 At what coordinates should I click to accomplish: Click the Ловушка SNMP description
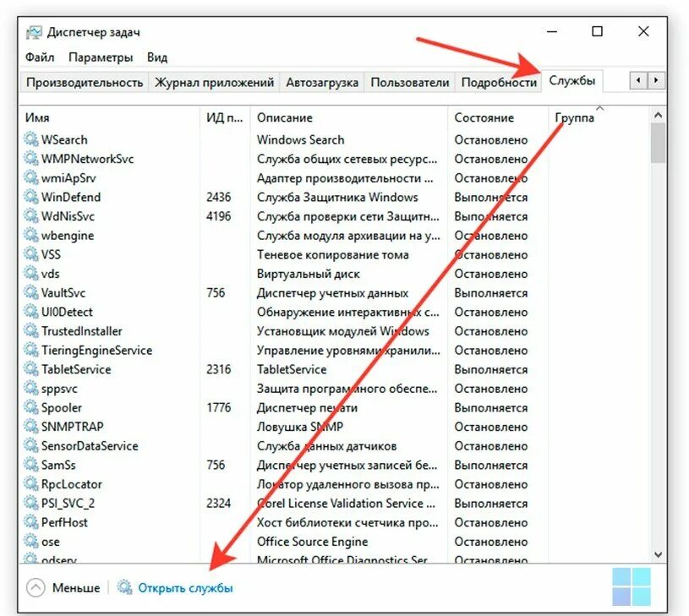(299, 427)
